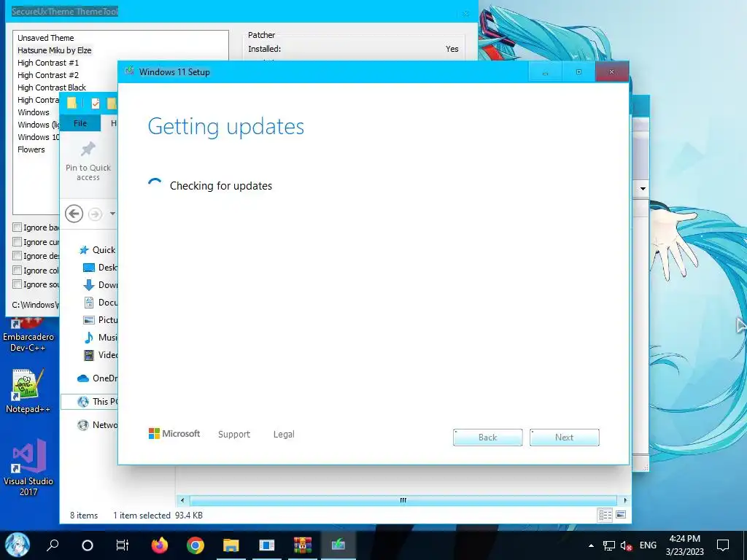The height and width of the screenshot is (560, 747).
Task: Launch Firefox from the taskbar
Action: [x=160, y=545]
